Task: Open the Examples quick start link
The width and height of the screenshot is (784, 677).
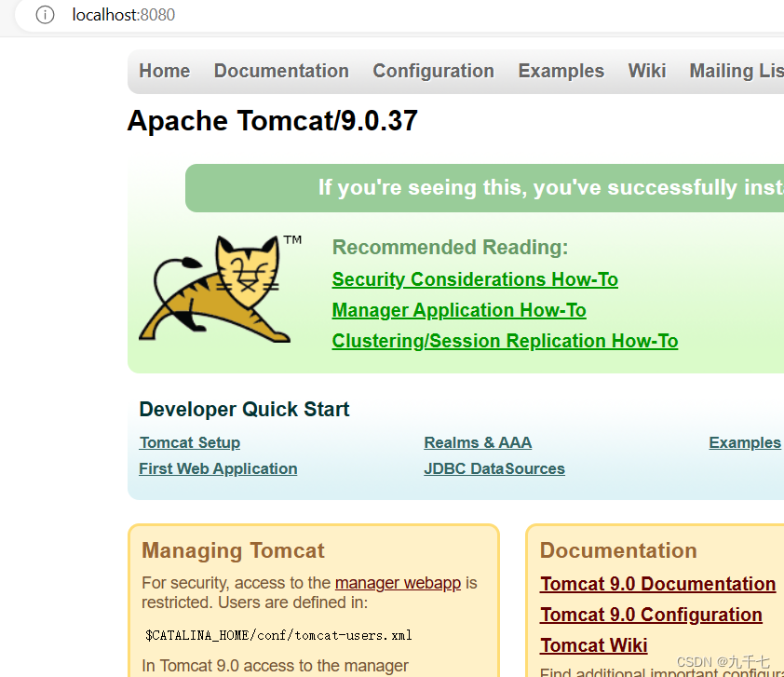Action: click(744, 442)
